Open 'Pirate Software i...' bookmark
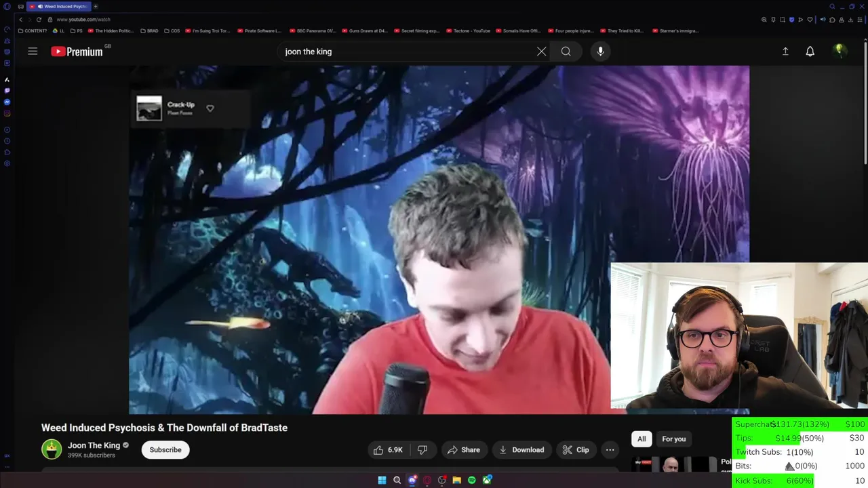The height and width of the screenshot is (488, 868). [259, 30]
